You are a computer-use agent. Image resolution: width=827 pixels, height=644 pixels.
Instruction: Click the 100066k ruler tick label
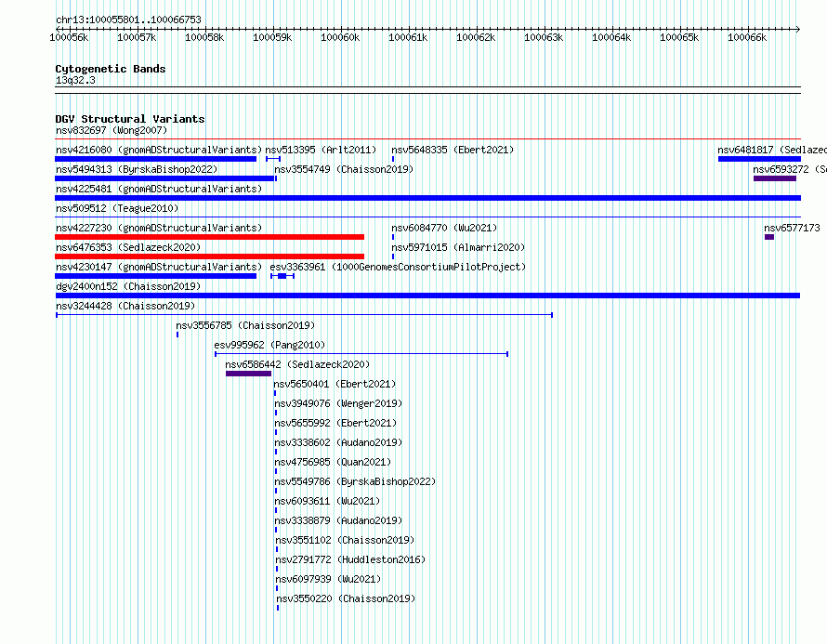[x=747, y=37]
